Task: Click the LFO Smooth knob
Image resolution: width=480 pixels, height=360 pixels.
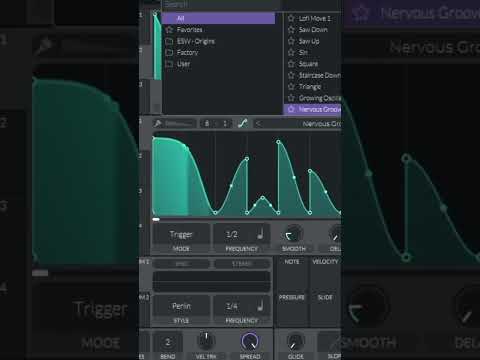Action: (294, 234)
